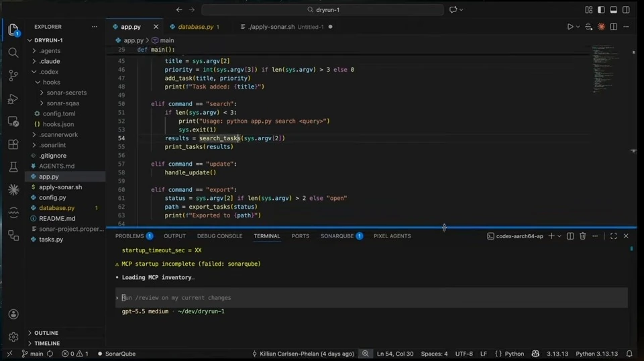
Task: Open the Explorer view in activity bar
Action: (13, 30)
